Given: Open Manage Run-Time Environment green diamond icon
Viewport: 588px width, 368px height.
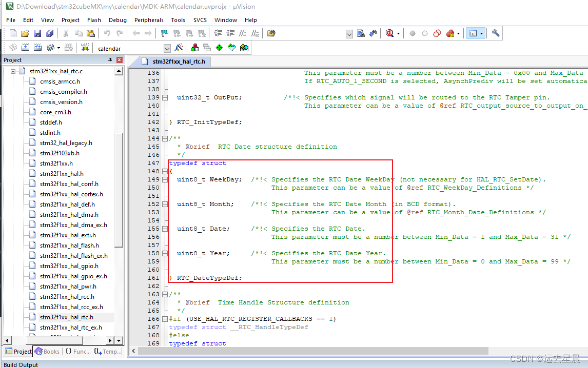Looking at the screenshot, I should click(x=220, y=47).
